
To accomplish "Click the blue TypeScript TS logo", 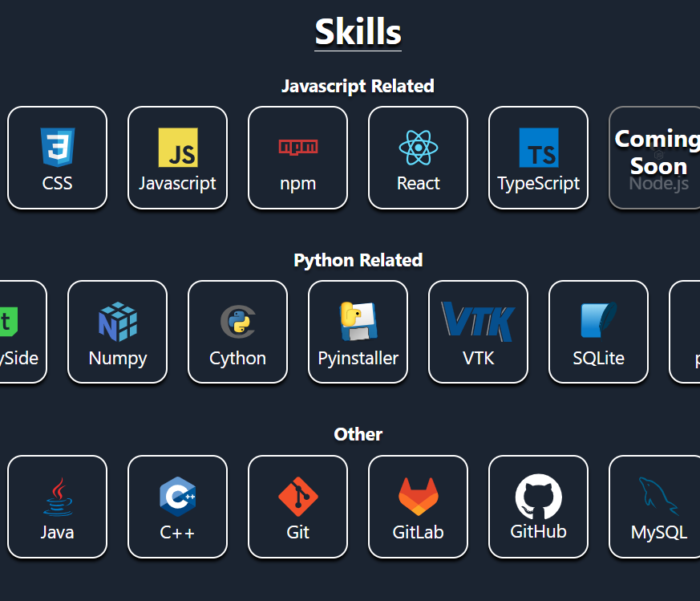I will coord(538,148).
